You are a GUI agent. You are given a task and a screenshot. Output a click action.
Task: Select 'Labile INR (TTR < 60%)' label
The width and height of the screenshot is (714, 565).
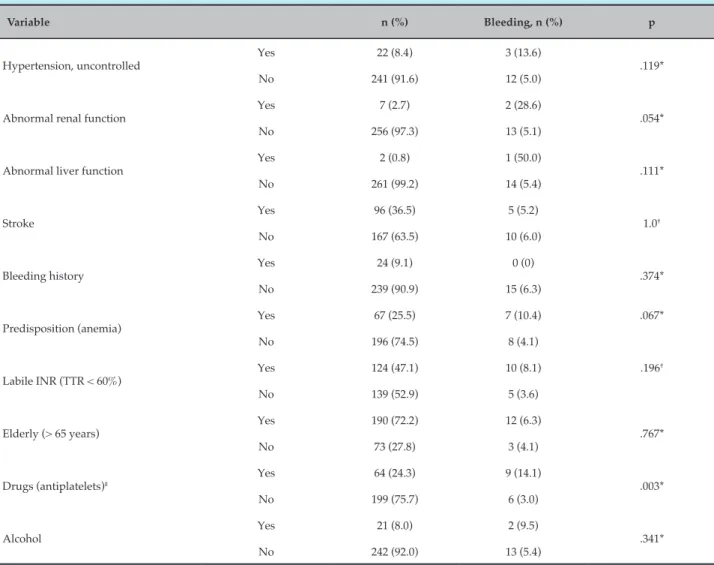[62, 381]
